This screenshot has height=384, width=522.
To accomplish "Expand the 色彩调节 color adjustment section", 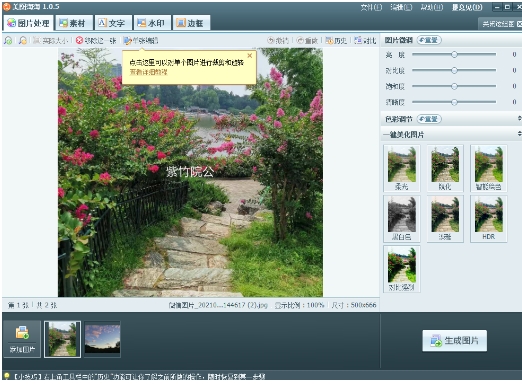I will pyautogui.click(x=519, y=119).
